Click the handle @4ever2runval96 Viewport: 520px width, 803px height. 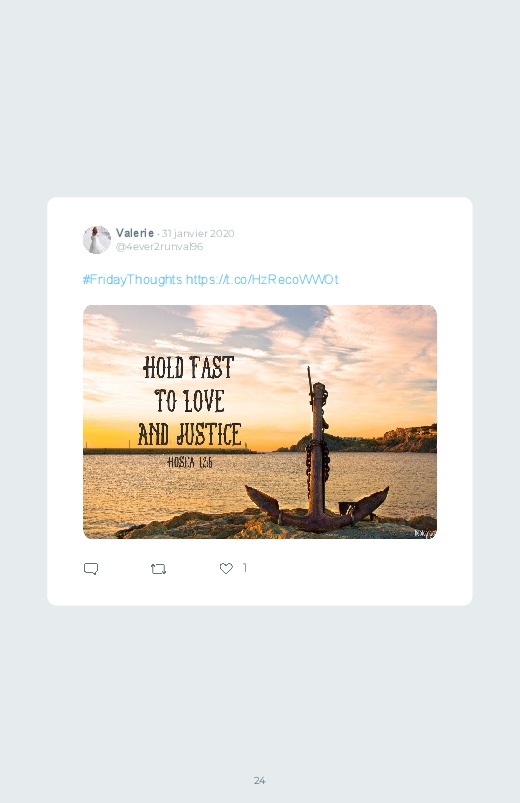(x=159, y=246)
